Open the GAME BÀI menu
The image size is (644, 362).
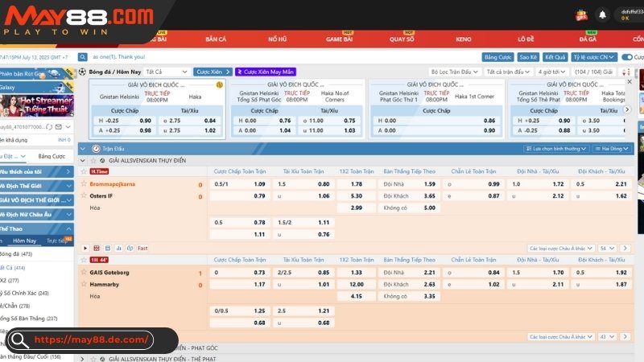click(339, 39)
